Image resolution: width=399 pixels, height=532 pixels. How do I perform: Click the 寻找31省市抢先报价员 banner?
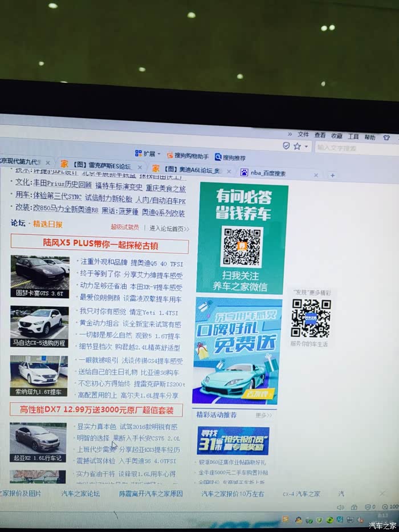click(233, 441)
